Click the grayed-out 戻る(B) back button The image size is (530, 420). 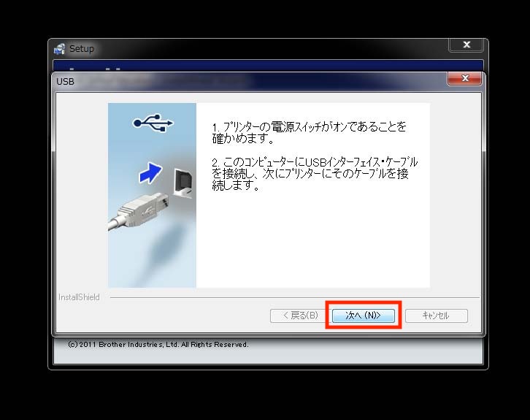[x=296, y=316]
